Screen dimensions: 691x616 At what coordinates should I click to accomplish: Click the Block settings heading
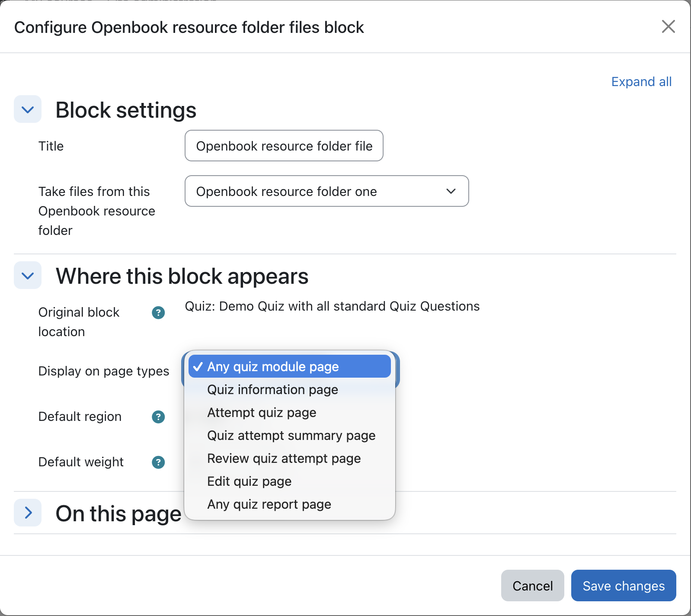[x=126, y=110]
